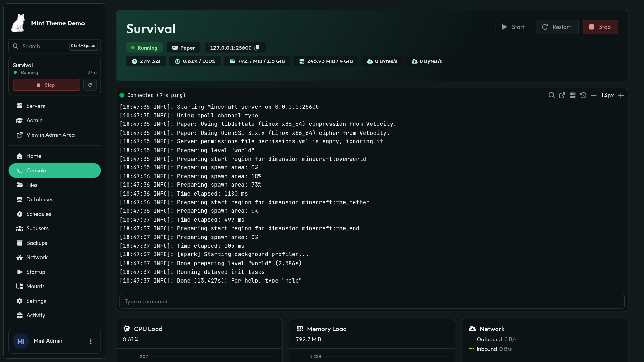
Task: Follow the View in Admin Area link
Action: [54, 135]
